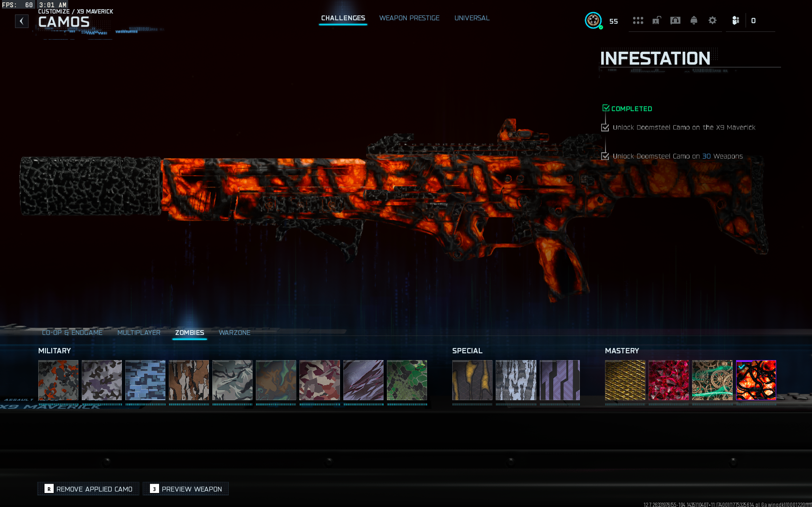Choose the brown and teal swirl Military camo

click(276, 380)
